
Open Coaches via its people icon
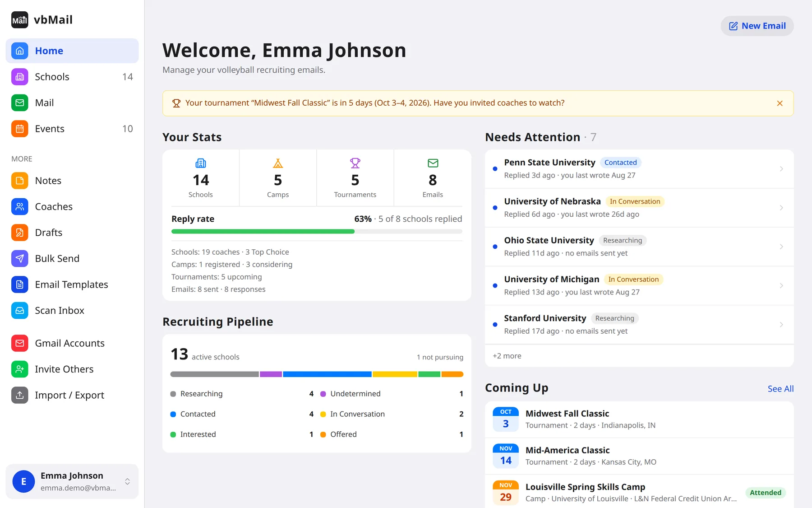[x=20, y=206]
